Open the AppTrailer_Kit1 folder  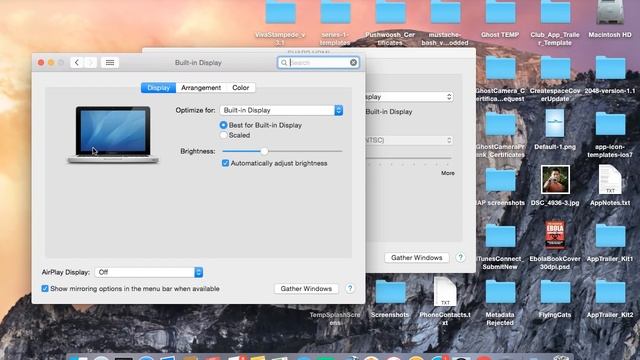(x=610, y=236)
